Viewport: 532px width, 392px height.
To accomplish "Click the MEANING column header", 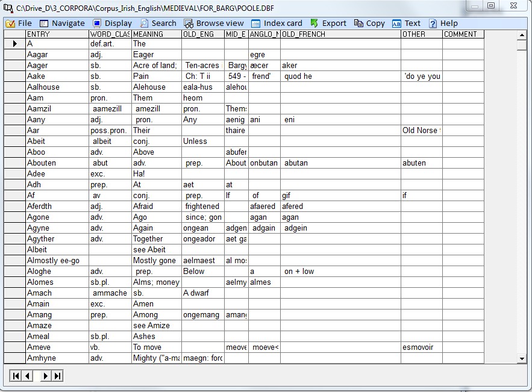I will (156, 34).
